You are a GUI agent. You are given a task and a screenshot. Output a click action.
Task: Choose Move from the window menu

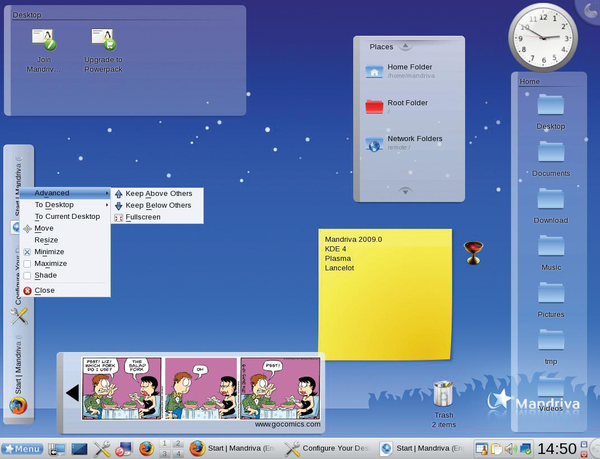[65, 228]
